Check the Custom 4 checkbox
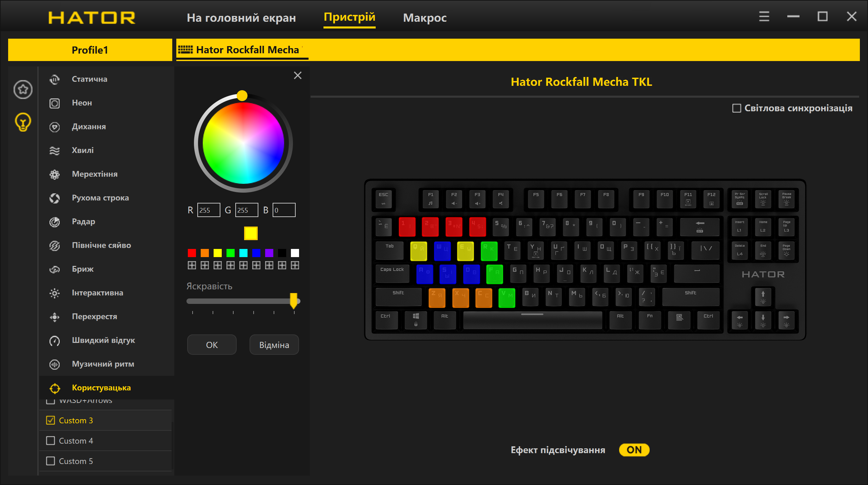868x485 pixels. [51, 441]
